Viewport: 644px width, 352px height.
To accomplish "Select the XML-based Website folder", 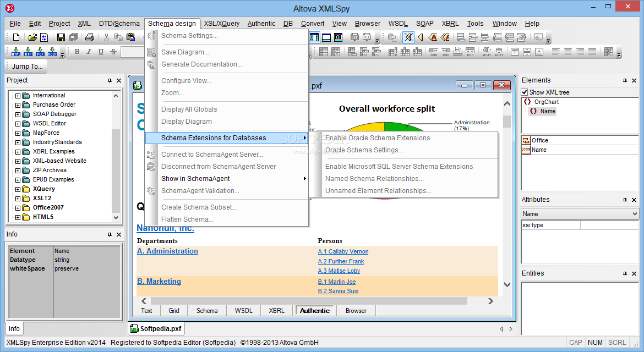I will [59, 161].
